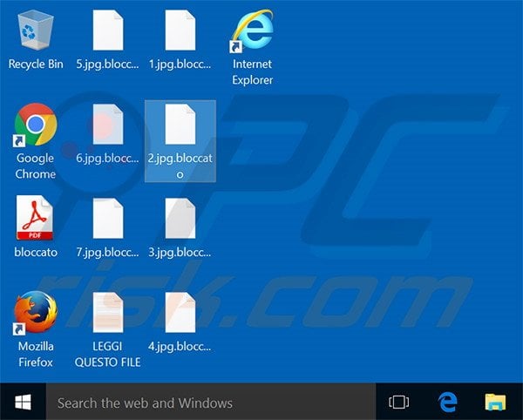This screenshot has width=523, height=420.
Task: Launch Microsoft Edge from the taskbar
Action: pyautogui.click(x=448, y=402)
